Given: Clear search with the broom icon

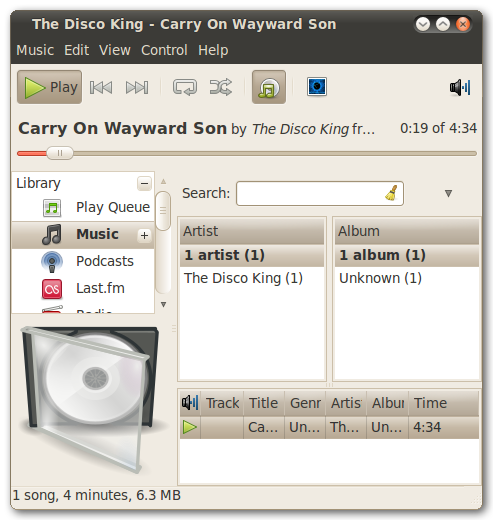Looking at the screenshot, I should (x=392, y=193).
